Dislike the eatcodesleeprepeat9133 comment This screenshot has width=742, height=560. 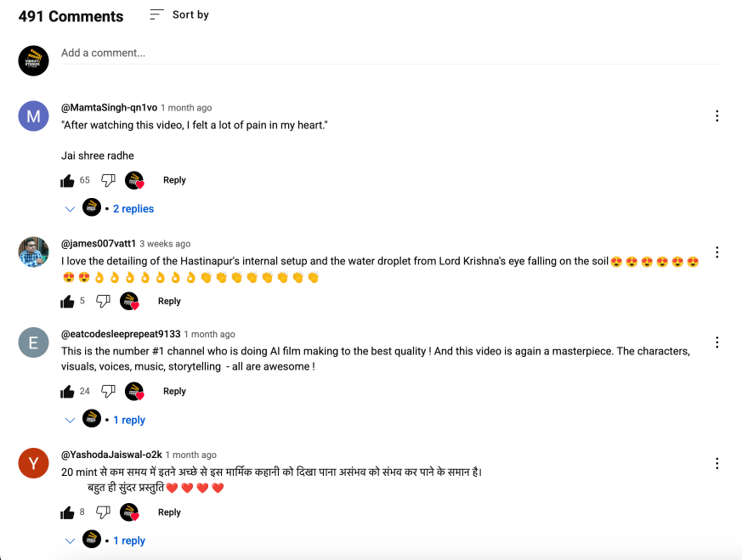click(108, 392)
